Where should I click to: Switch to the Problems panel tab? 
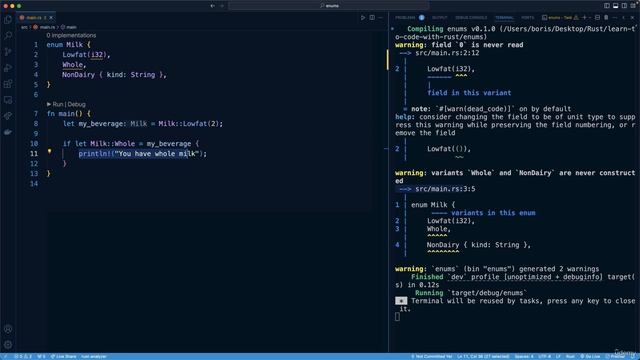tap(405, 18)
